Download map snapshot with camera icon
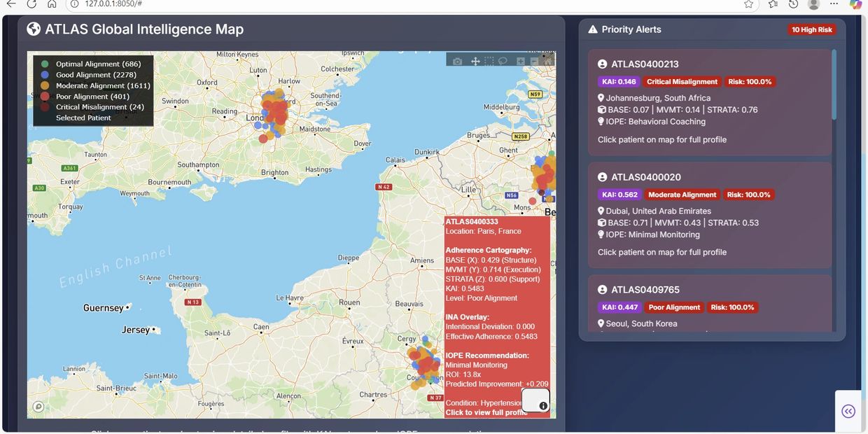Screen dimensions: 868x434 (457, 62)
